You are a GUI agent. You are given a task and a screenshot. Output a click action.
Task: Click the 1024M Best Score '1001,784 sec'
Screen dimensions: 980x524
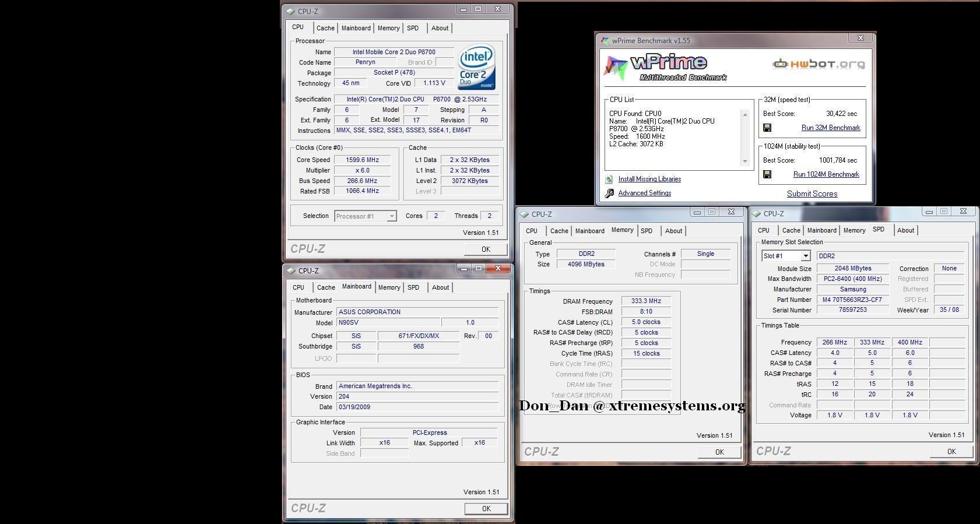pyautogui.click(x=838, y=161)
